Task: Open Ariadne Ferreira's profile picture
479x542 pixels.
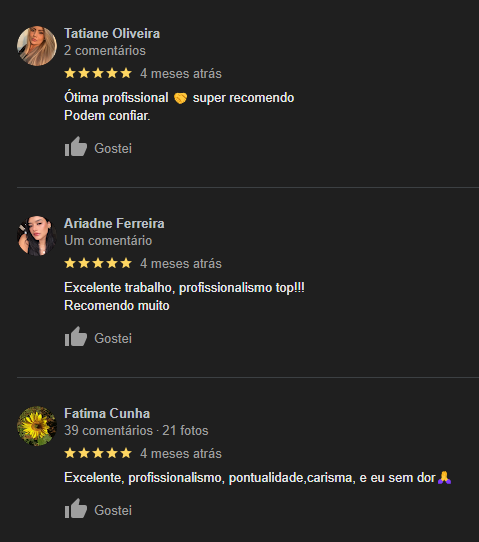Action: (37, 236)
